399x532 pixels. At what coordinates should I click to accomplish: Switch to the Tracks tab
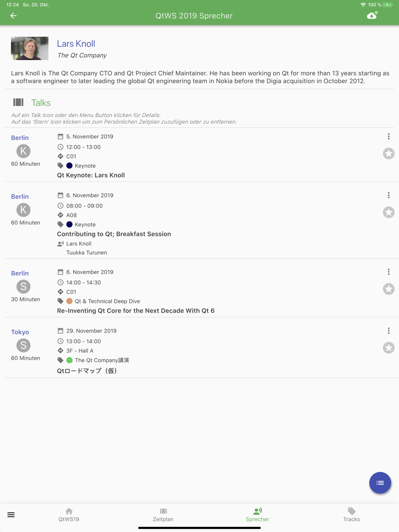(x=352, y=515)
